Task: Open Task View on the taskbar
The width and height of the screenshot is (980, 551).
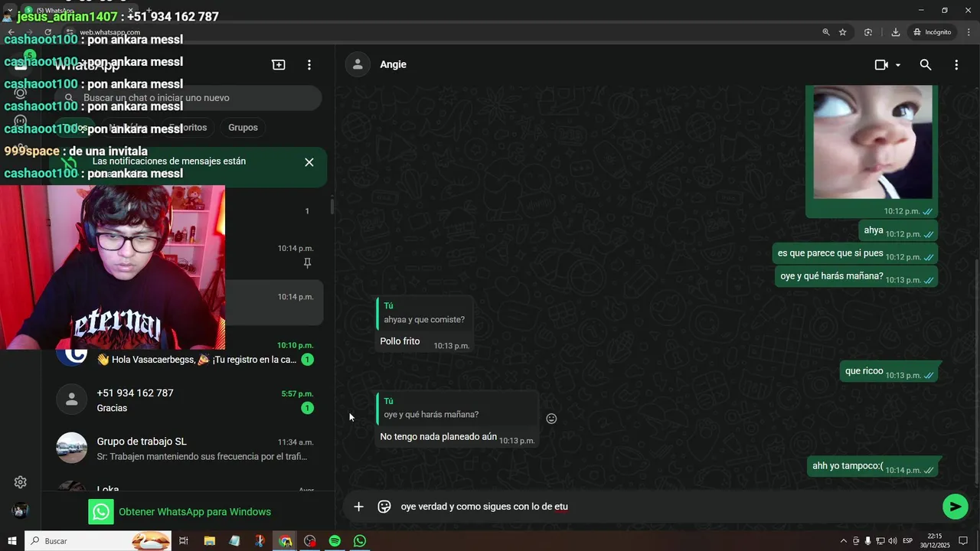Action: 184,541
